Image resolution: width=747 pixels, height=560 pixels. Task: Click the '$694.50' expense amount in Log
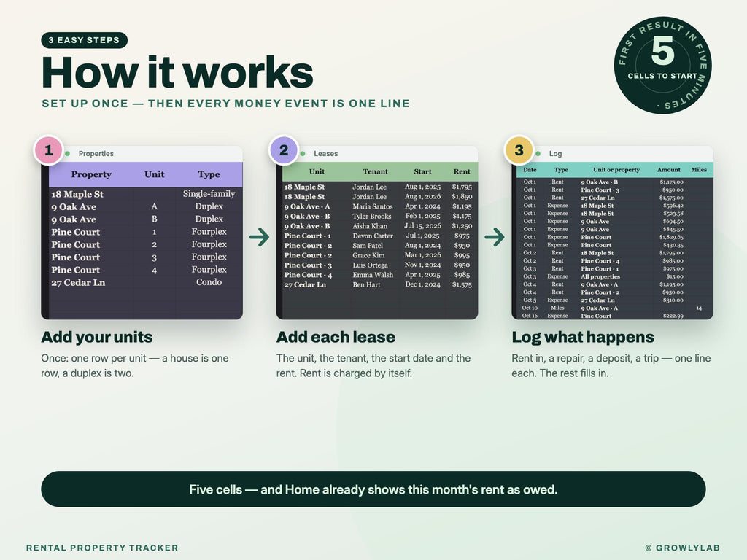click(673, 222)
